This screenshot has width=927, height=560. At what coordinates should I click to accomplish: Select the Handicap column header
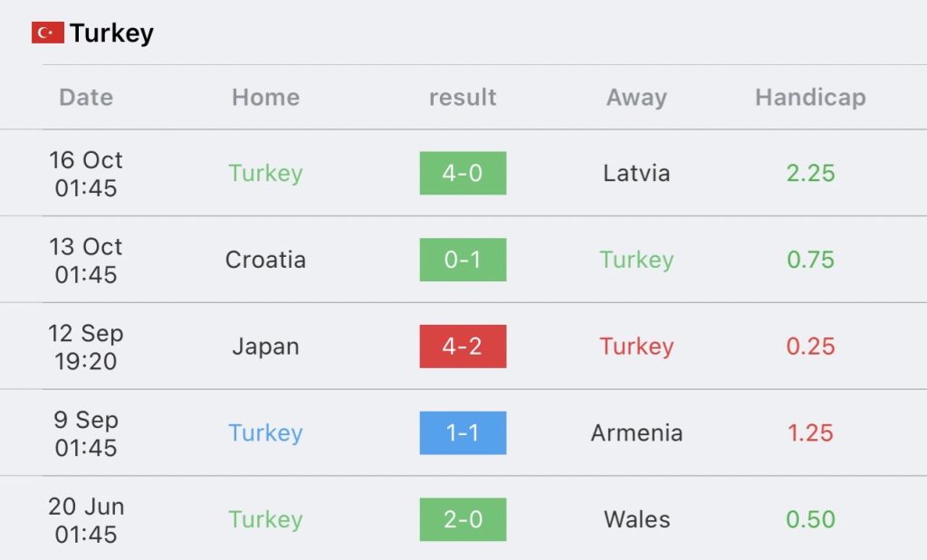point(810,98)
